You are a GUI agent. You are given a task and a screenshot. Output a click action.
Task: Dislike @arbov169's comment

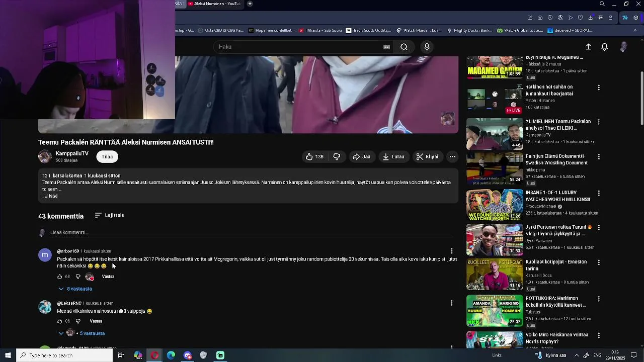coord(78,277)
